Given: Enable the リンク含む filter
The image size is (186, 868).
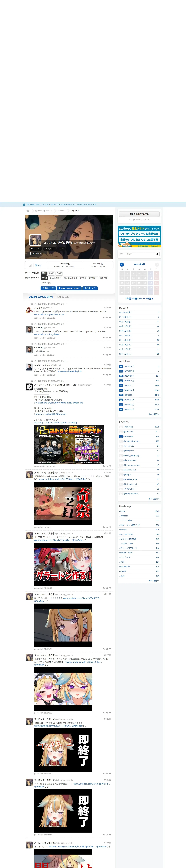Looking at the screenshot, I should coord(47,283).
